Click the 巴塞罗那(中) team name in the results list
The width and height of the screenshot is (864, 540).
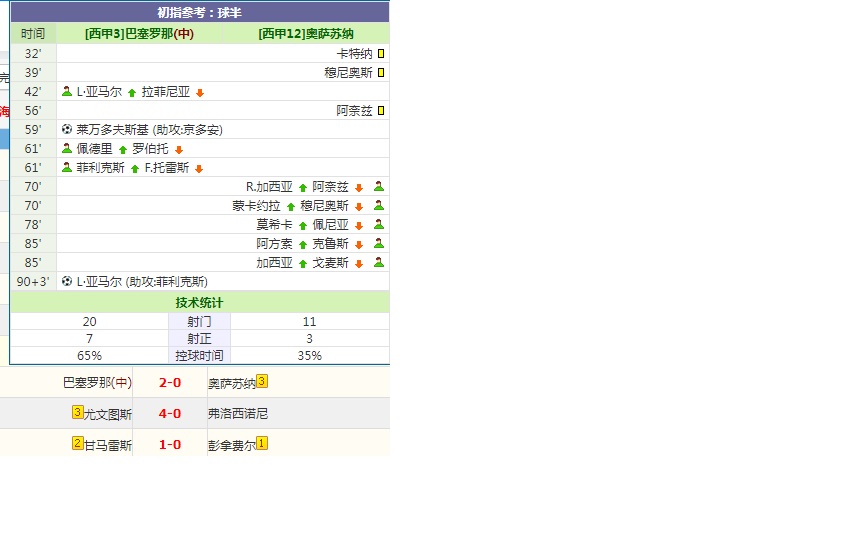tap(98, 382)
